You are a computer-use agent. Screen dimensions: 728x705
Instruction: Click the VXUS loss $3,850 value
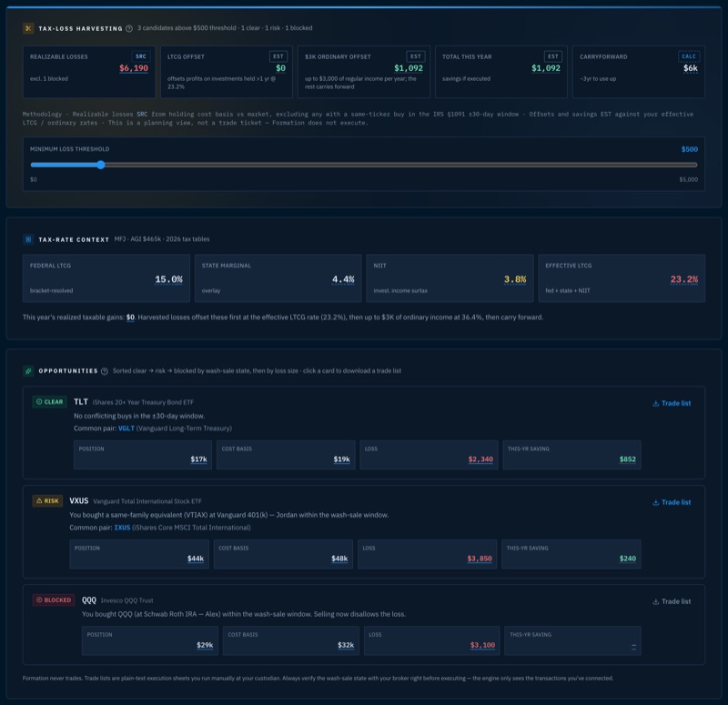480,559
